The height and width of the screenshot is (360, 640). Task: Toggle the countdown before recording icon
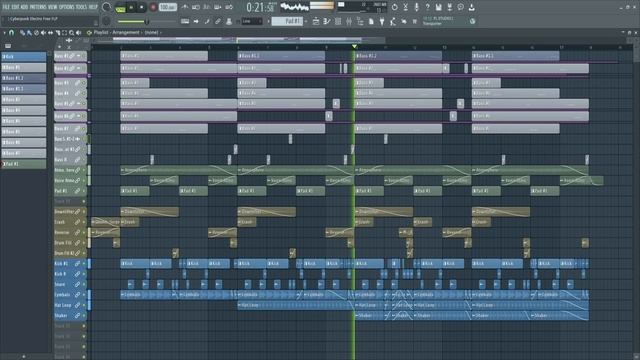207,7
